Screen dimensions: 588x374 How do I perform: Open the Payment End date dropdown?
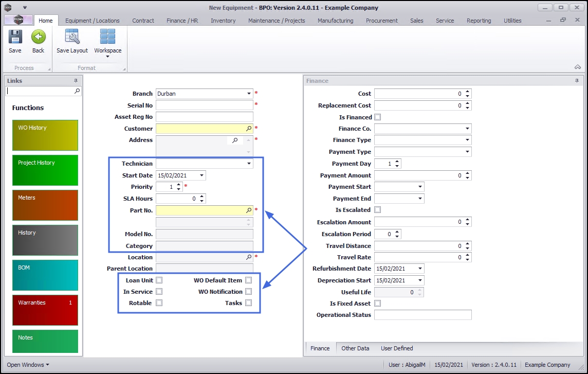pyautogui.click(x=420, y=198)
